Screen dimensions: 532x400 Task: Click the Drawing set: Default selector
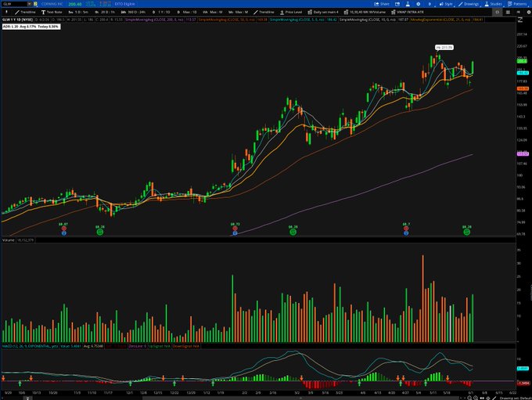click(x=516, y=398)
